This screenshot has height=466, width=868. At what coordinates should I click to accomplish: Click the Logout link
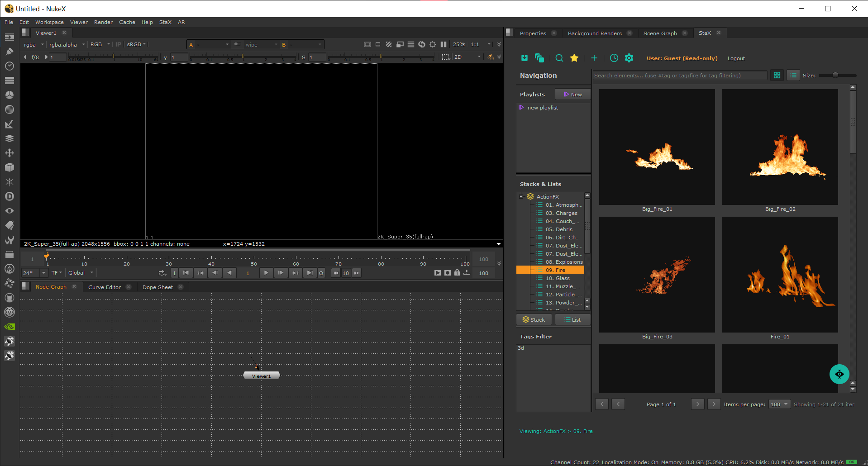736,58
